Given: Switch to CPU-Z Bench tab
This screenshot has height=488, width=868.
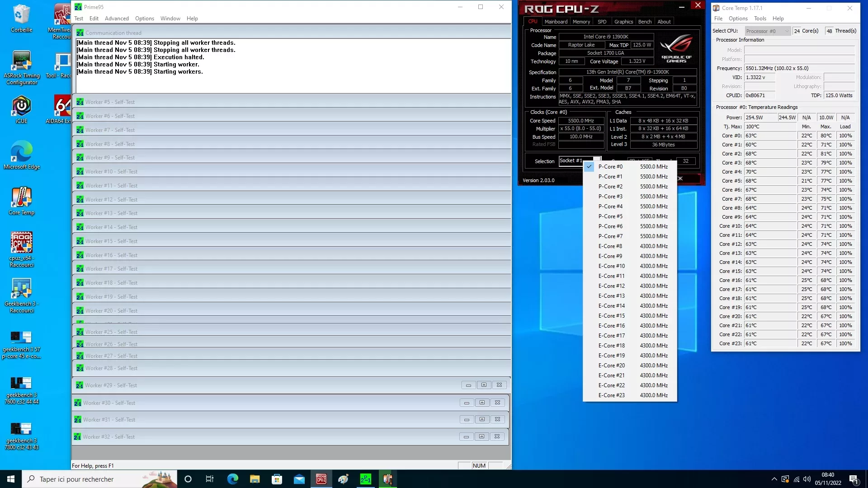Looking at the screenshot, I should click(645, 22).
